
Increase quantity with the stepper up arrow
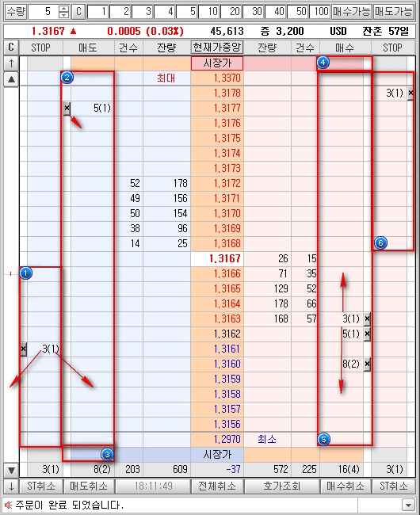(63, 9)
